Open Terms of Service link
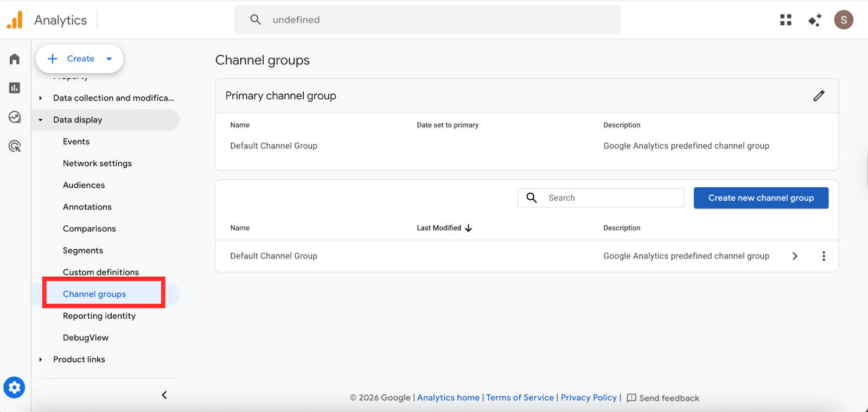The image size is (868, 412). (x=520, y=398)
